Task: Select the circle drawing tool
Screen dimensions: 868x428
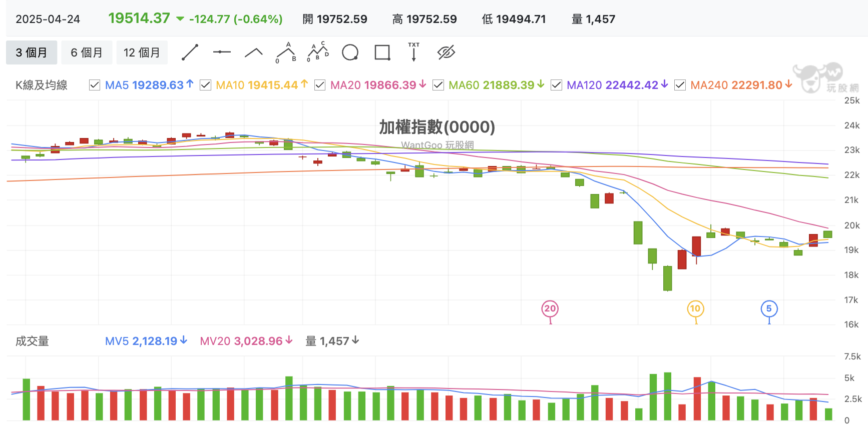Action: (350, 52)
